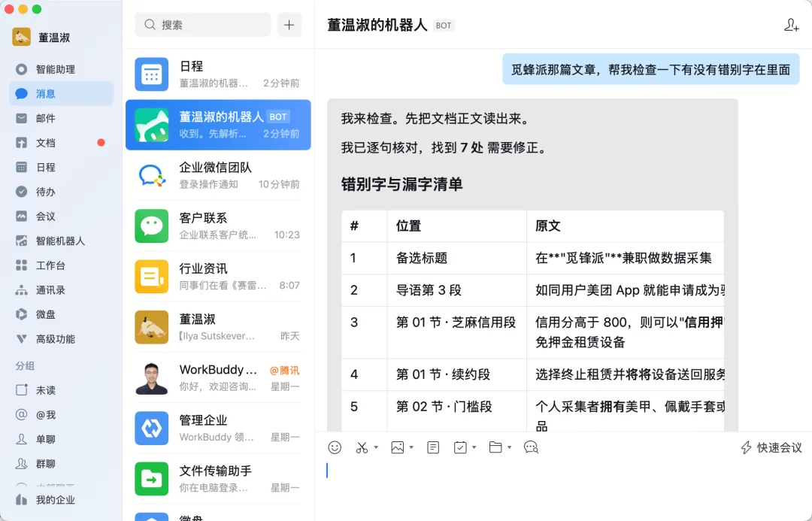The width and height of the screenshot is (812, 521).
Task: Expand the task options arrow
Action: pyautogui.click(x=474, y=447)
